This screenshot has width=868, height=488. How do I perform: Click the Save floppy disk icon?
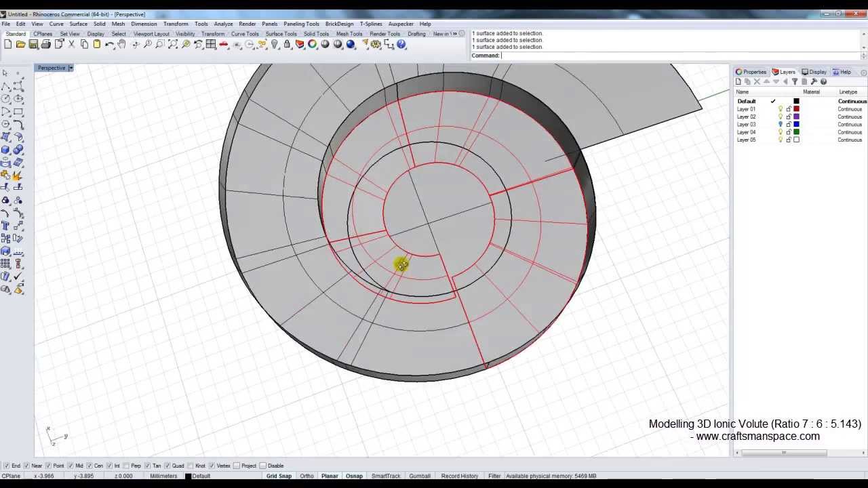click(x=33, y=45)
